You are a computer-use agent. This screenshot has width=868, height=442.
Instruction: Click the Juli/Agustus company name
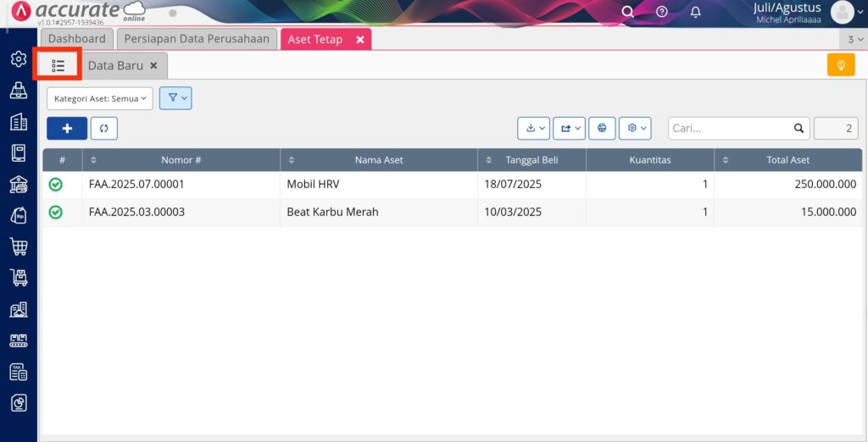(x=787, y=8)
